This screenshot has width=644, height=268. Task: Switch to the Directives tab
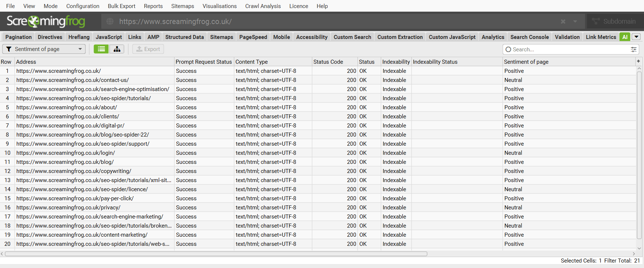click(50, 37)
